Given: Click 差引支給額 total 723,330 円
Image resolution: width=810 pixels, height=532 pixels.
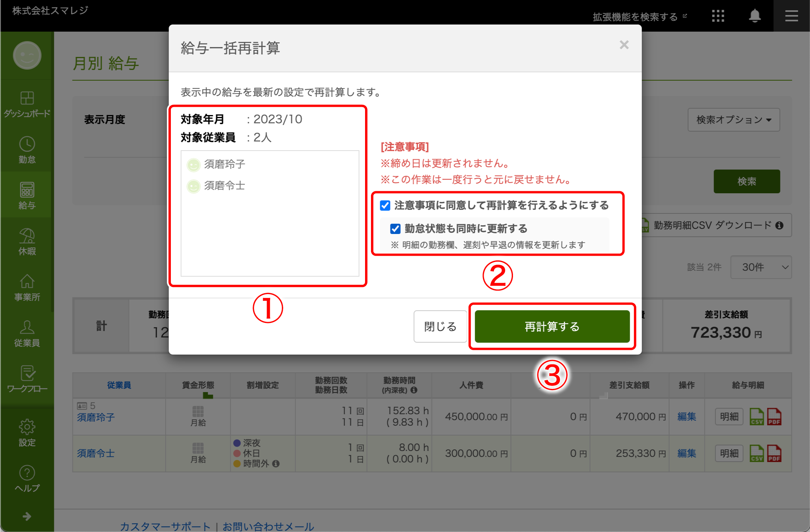Looking at the screenshot, I should point(726,332).
